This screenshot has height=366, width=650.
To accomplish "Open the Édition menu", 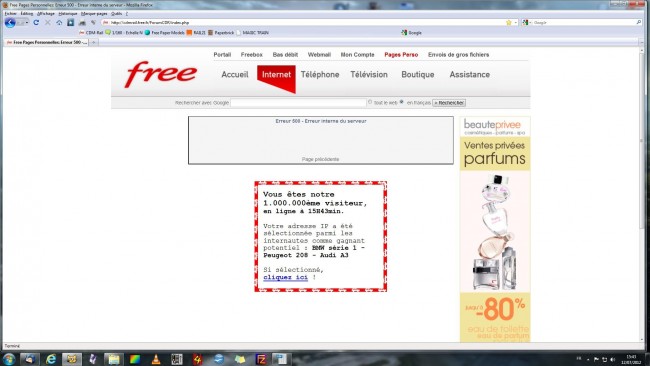I will coord(27,14).
